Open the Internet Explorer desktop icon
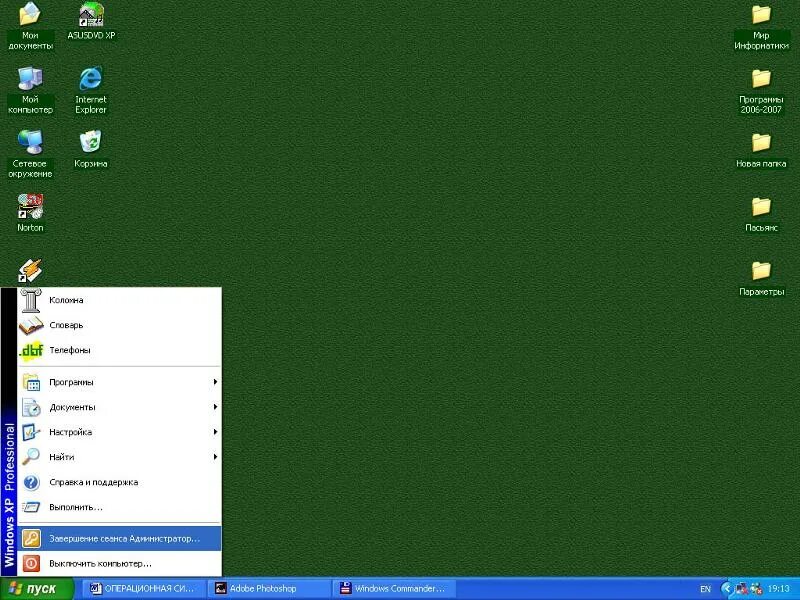Viewport: 800px width, 600px height. coord(91,90)
